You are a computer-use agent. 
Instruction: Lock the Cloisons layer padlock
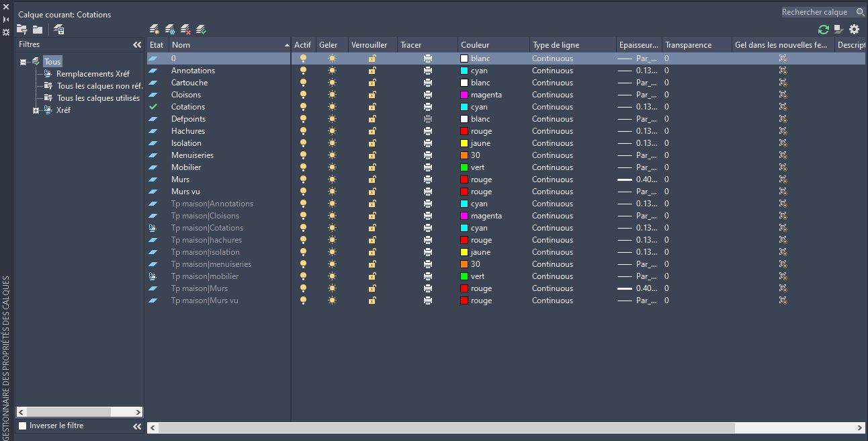(372, 95)
